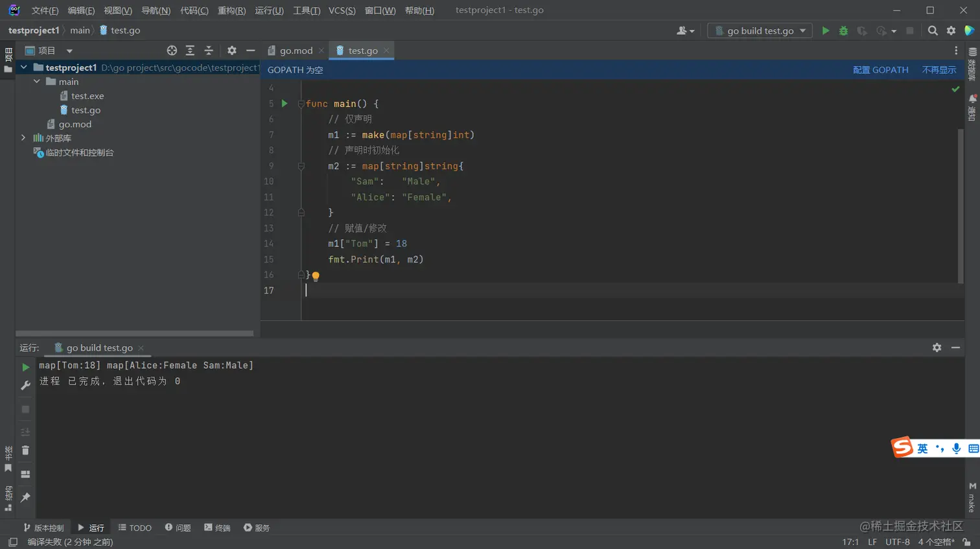Click 不再显示 in the notification banner
The height and width of the screenshot is (549, 980).
939,70
